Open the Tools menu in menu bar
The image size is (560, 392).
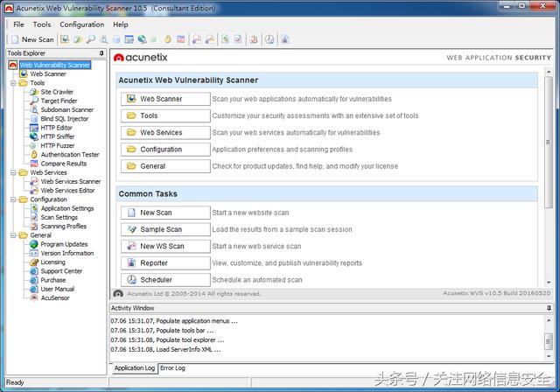coord(42,24)
